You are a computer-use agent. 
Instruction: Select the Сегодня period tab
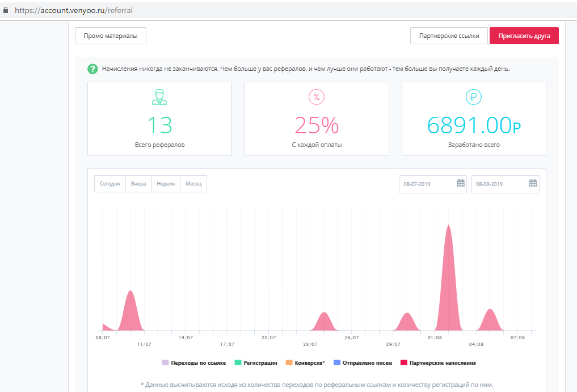tap(110, 184)
